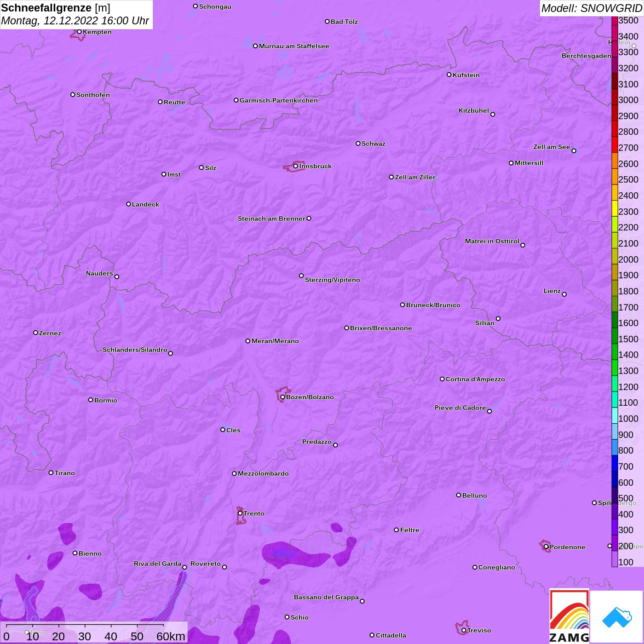Click the Schongau label
Image resolution: width=644 pixels, height=644 pixels.
215,6
